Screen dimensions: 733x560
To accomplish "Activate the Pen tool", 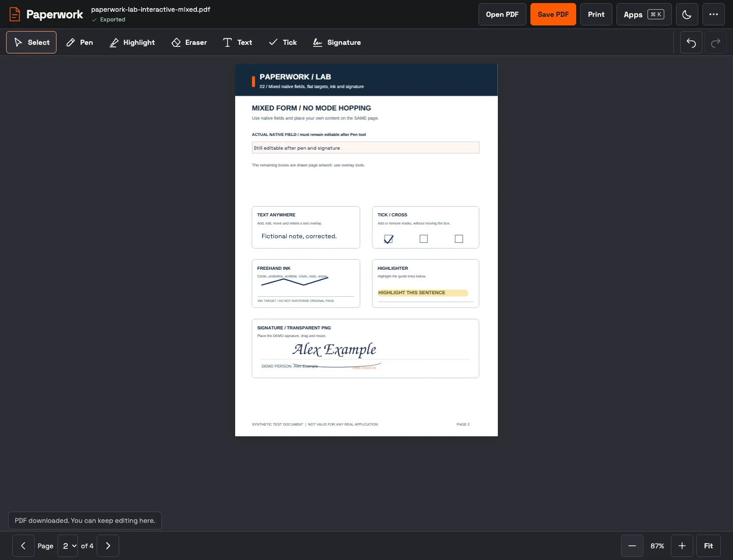I will tap(79, 42).
